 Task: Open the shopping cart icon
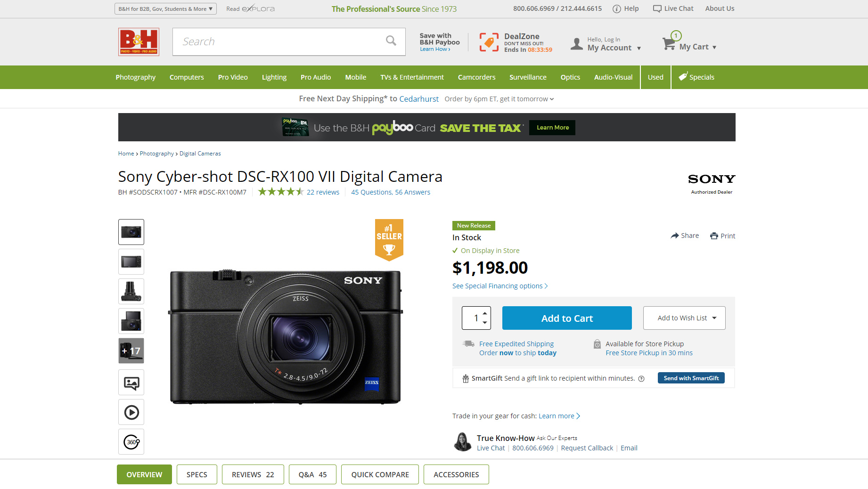(669, 43)
